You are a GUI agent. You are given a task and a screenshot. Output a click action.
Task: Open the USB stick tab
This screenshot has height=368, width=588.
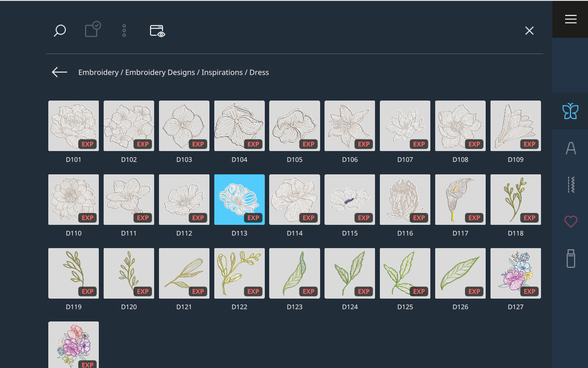pyautogui.click(x=570, y=259)
